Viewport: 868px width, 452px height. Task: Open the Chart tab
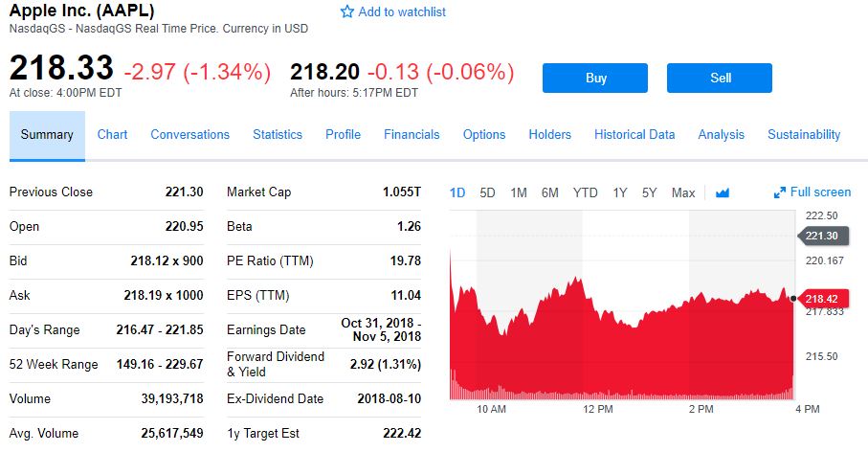click(x=112, y=135)
